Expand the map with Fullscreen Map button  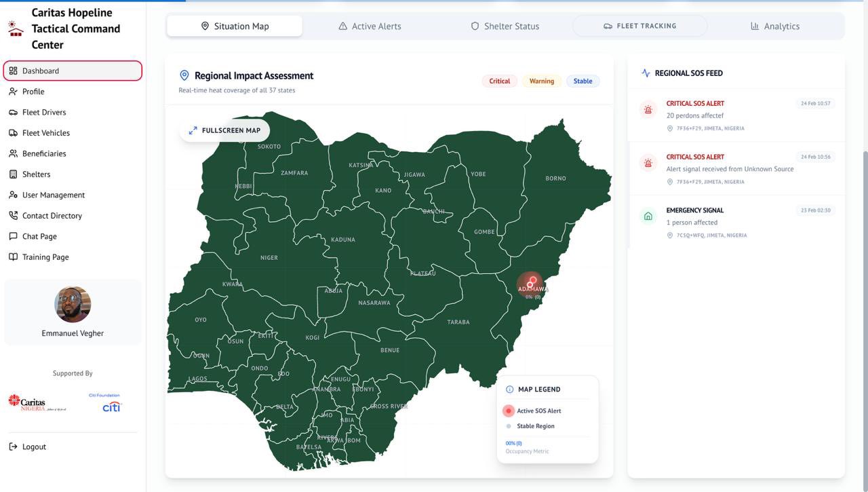click(x=224, y=130)
